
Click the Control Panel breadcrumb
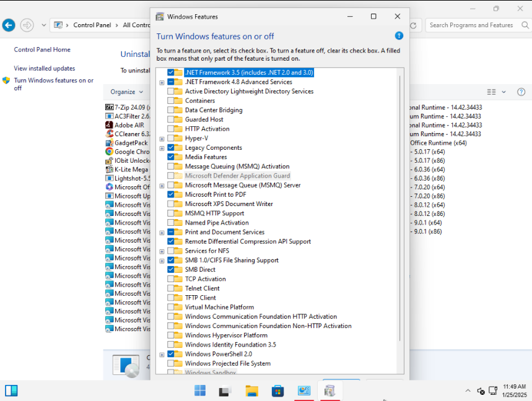pos(92,25)
